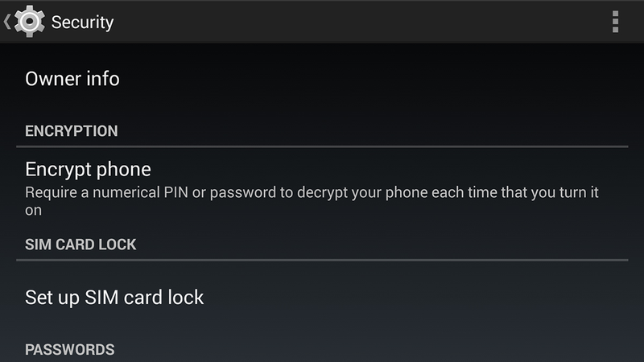Click the divider line below ENCRYPTION
Image resolution: width=644 pixels, height=362 pixels.
[322, 146]
